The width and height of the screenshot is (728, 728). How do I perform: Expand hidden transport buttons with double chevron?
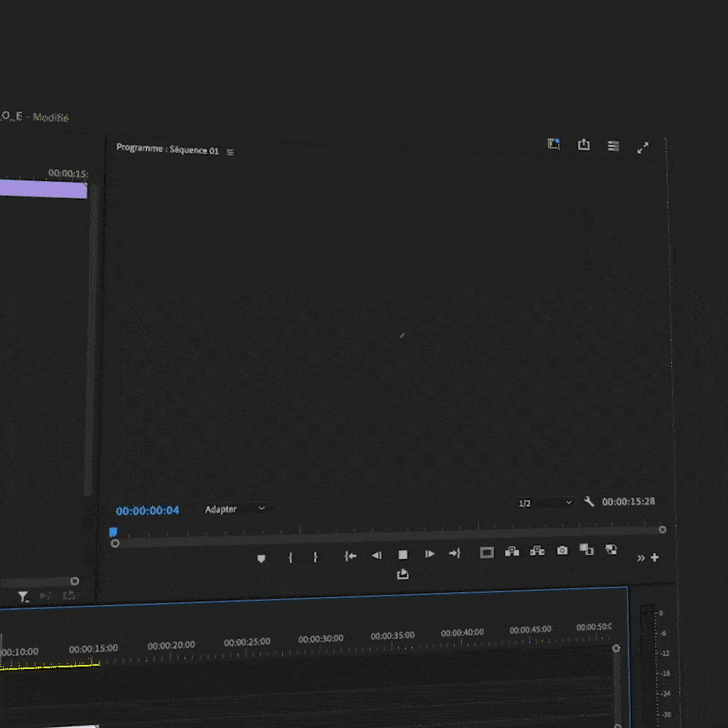(641, 558)
